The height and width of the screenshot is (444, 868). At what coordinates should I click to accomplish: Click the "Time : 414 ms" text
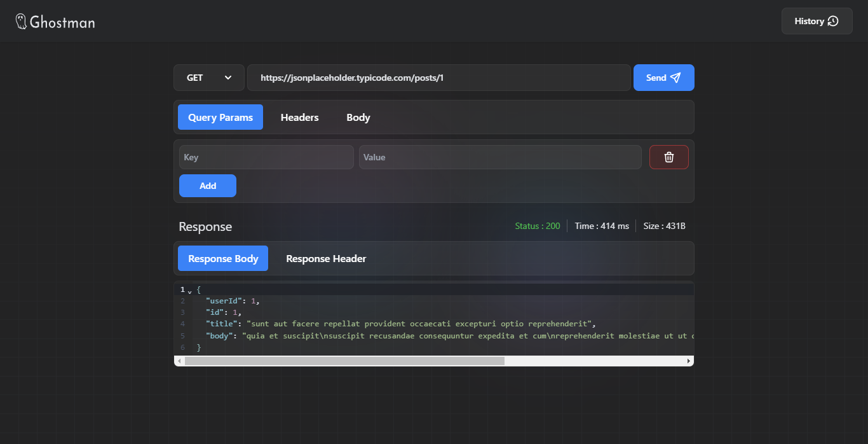click(x=602, y=226)
